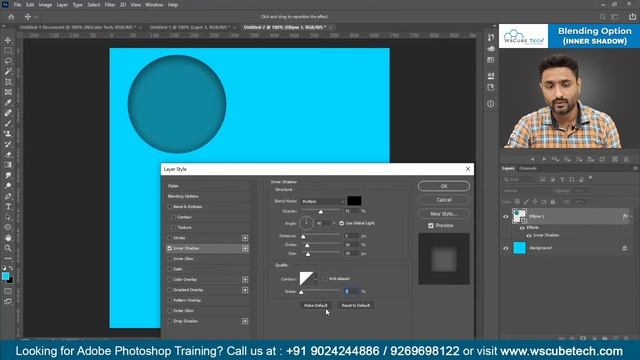The height and width of the screenshot is (360, 640).
Task: Select the Path Selection tool
Action: click(8, 217)
